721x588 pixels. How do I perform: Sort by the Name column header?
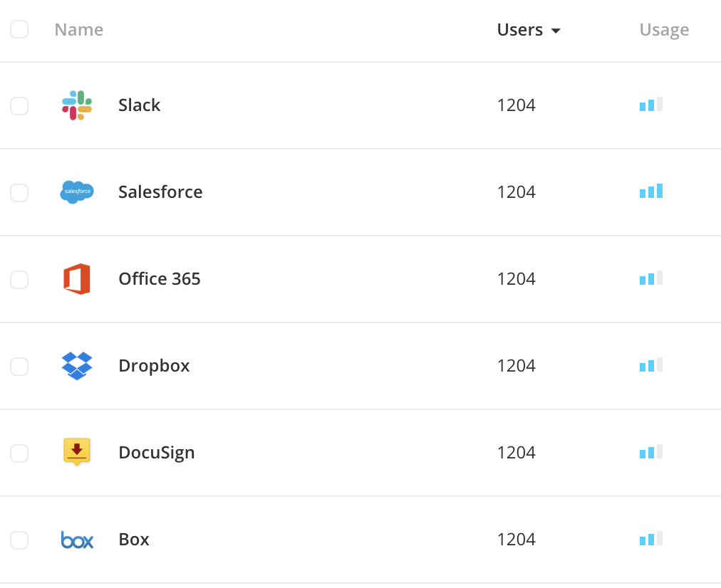(78, 30)
